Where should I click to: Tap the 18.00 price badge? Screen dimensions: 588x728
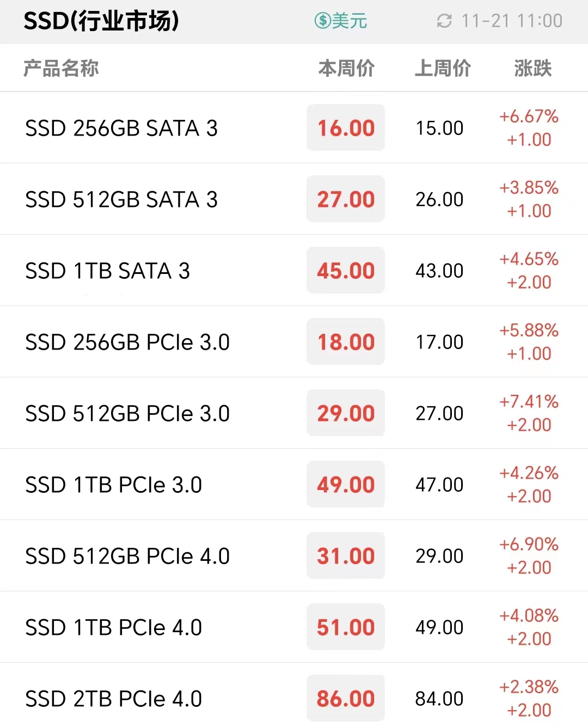346,342
